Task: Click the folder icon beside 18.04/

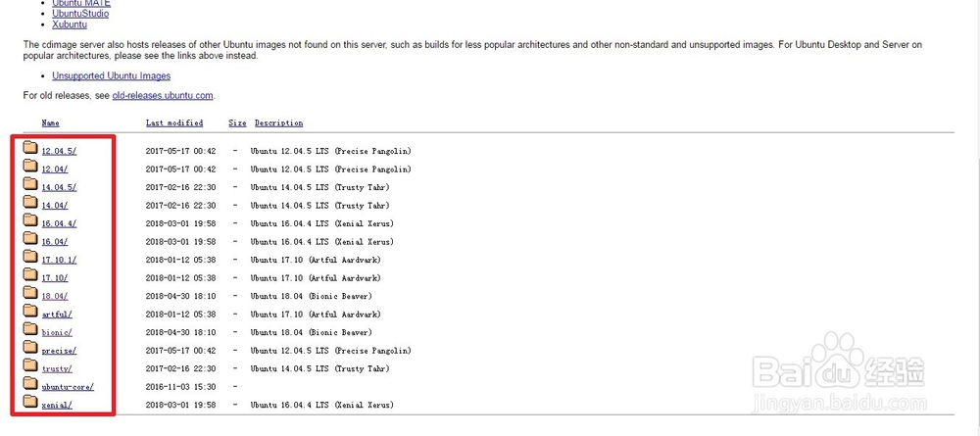Action: 30,293
